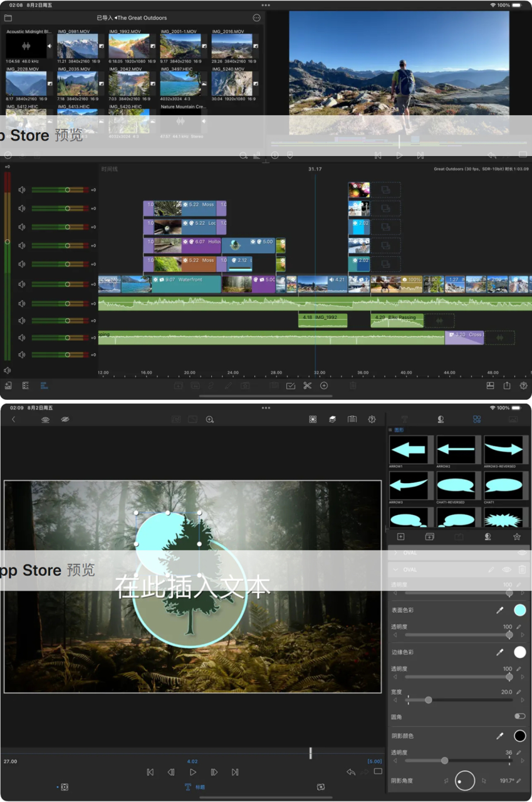The width and height of the screenshot is (532, 802).
Task: Select the image tab in title inspector
Action: pyautogui.click(x=513, y=419)
